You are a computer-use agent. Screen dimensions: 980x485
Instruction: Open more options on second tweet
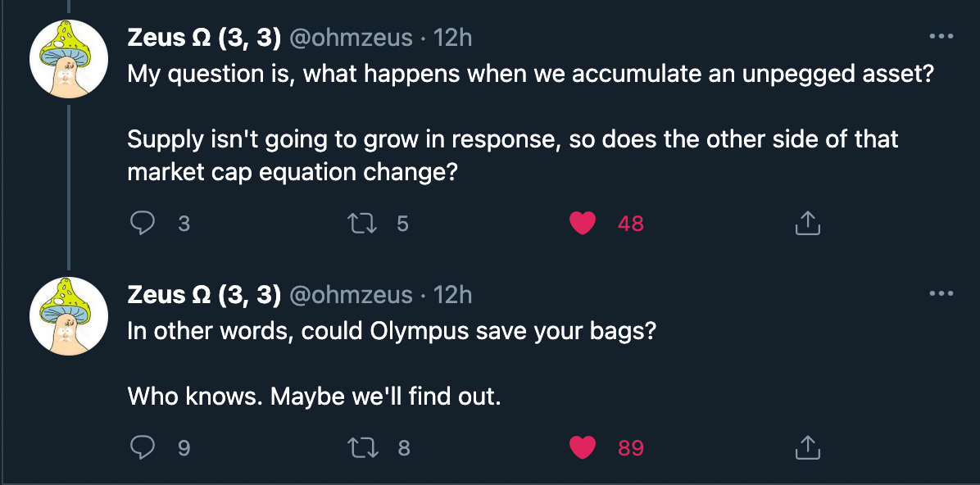[x=941, y=294]
